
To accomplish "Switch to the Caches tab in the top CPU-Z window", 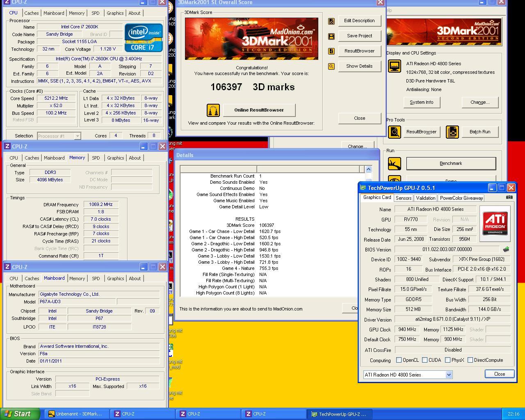I will (x=32, y=13).
